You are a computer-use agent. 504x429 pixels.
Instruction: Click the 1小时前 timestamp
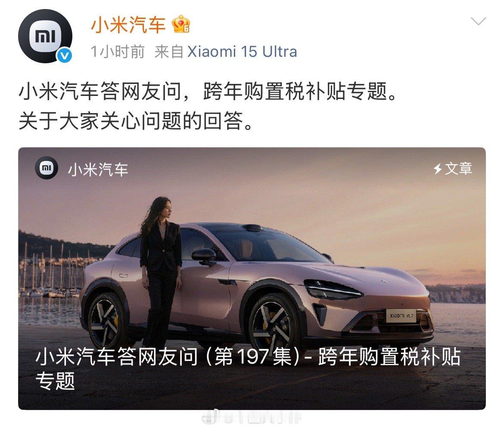tap(118, 52)
